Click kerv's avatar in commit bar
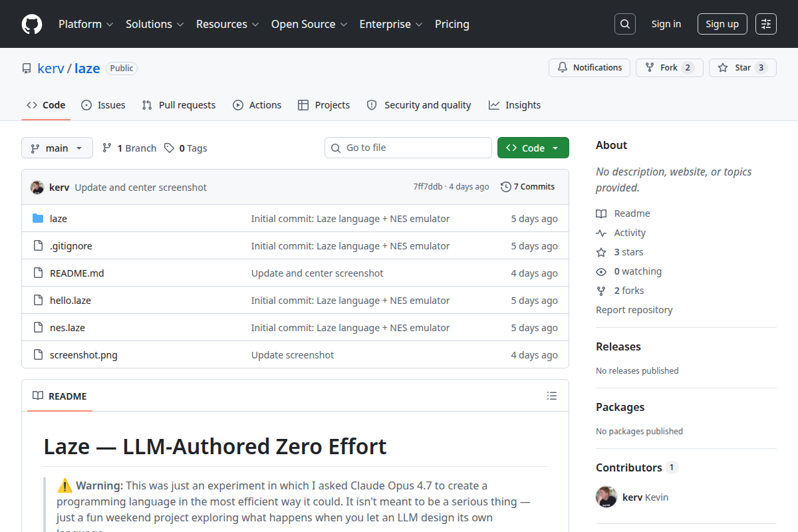Viewport: 798px width, 532px height. (37, 188)
